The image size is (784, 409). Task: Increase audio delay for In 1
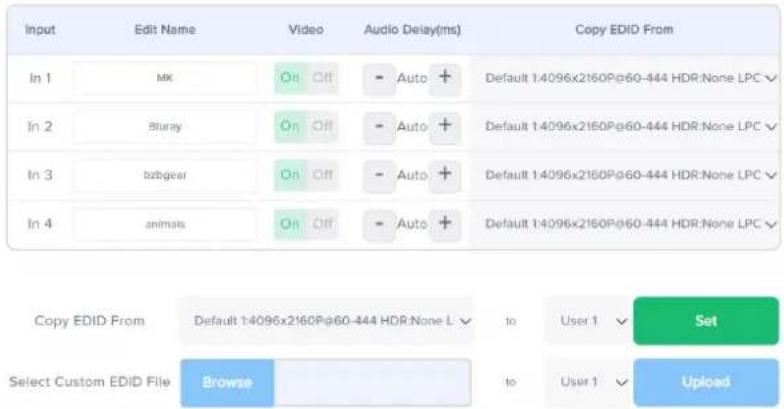pos(445,78)
